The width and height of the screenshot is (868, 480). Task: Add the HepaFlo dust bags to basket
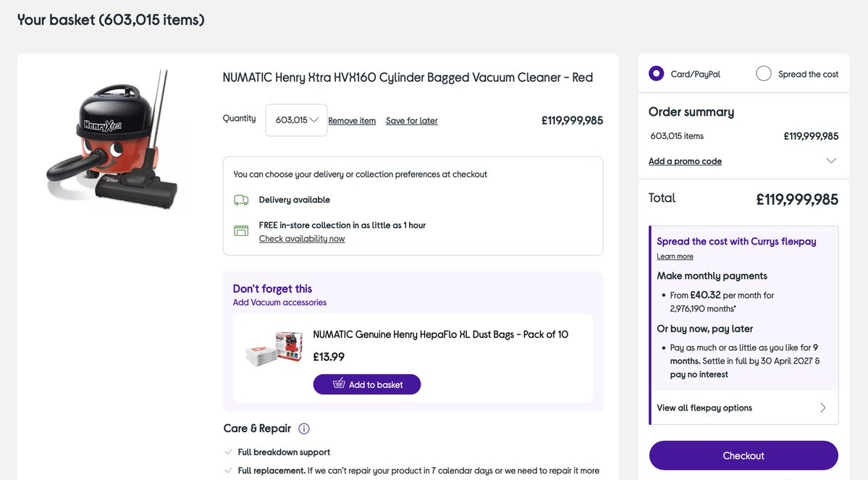click(367, 384)
